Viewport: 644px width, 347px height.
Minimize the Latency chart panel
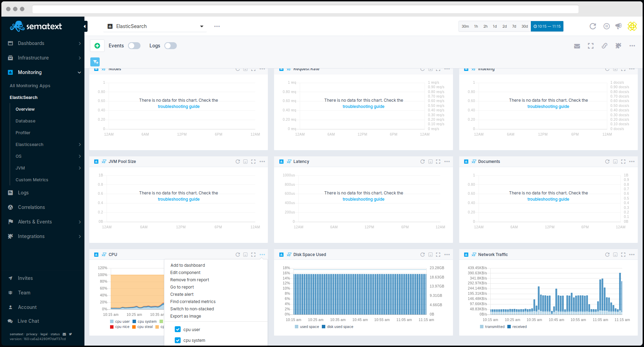[430, 162]
